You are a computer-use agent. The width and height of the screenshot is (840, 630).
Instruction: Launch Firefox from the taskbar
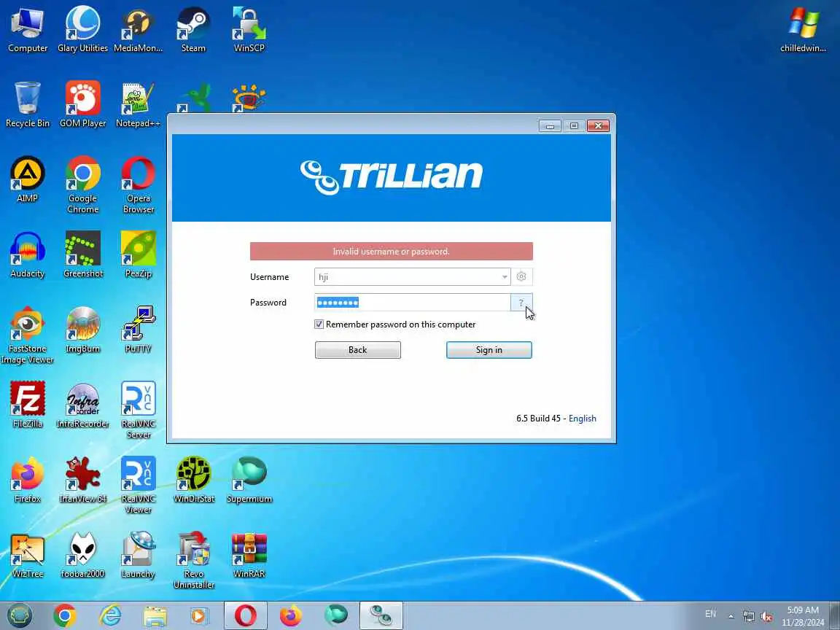(x=290, y=615)
